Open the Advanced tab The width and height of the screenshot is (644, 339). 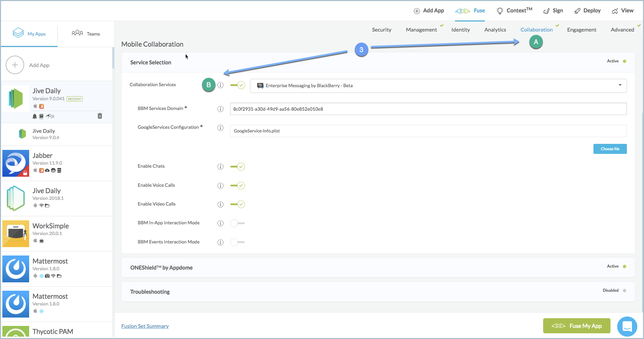[623, 30]
